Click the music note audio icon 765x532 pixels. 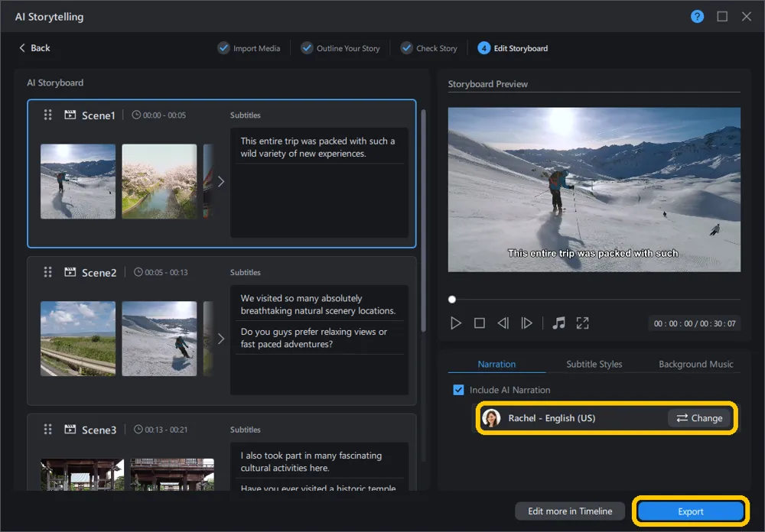pos(558,323)
